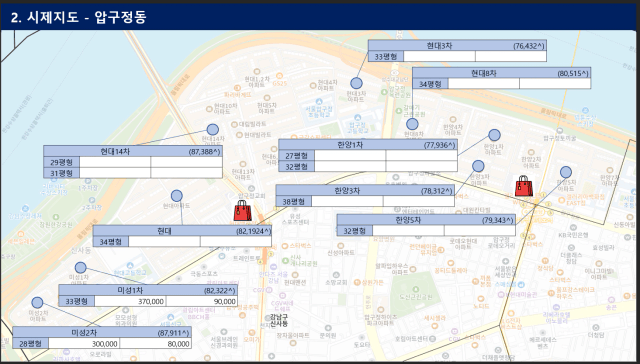The image size is (640, 364).
Task: Click the 300,000 cell
Action: 84,344
